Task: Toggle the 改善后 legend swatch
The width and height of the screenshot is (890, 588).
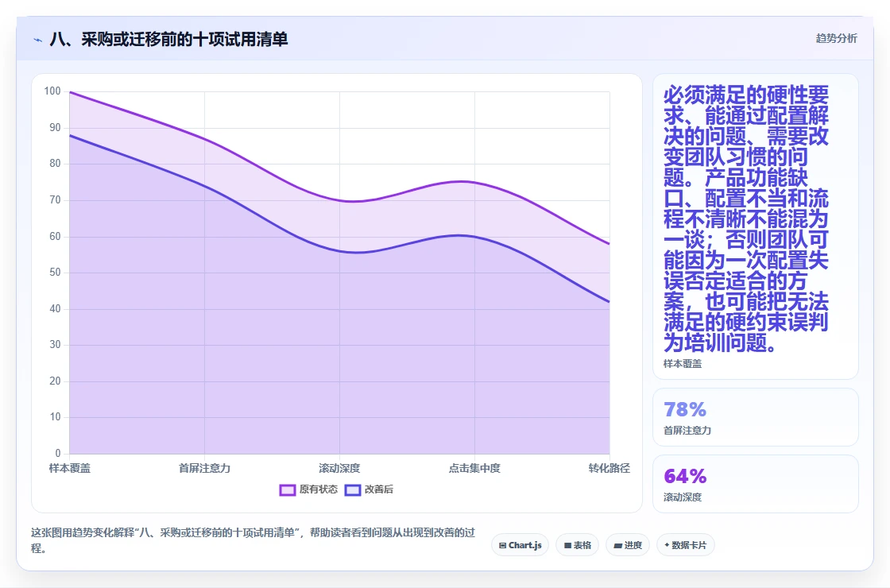Action: tap(353, 489)
